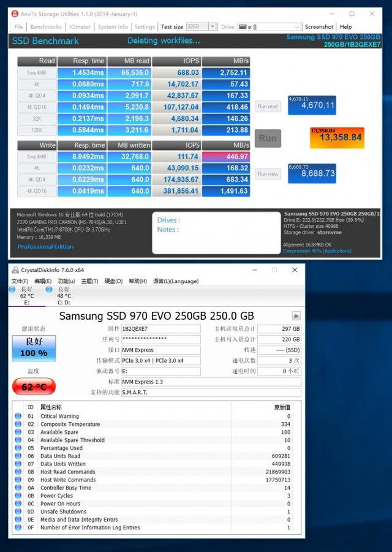Click the Available Spare attribute row
392x552 pixels.
pyautogui.click(x=156, y=432)
